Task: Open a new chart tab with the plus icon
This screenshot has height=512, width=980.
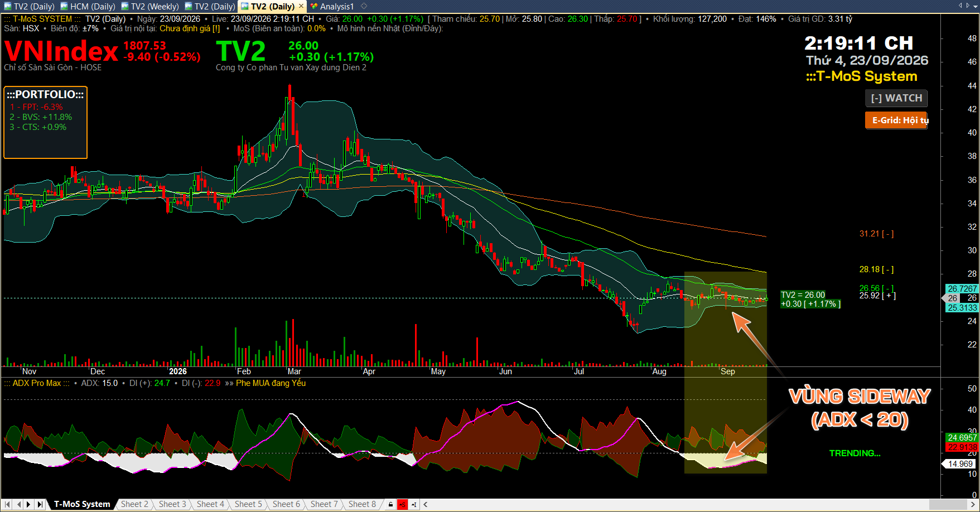Action: pos(364,6)
